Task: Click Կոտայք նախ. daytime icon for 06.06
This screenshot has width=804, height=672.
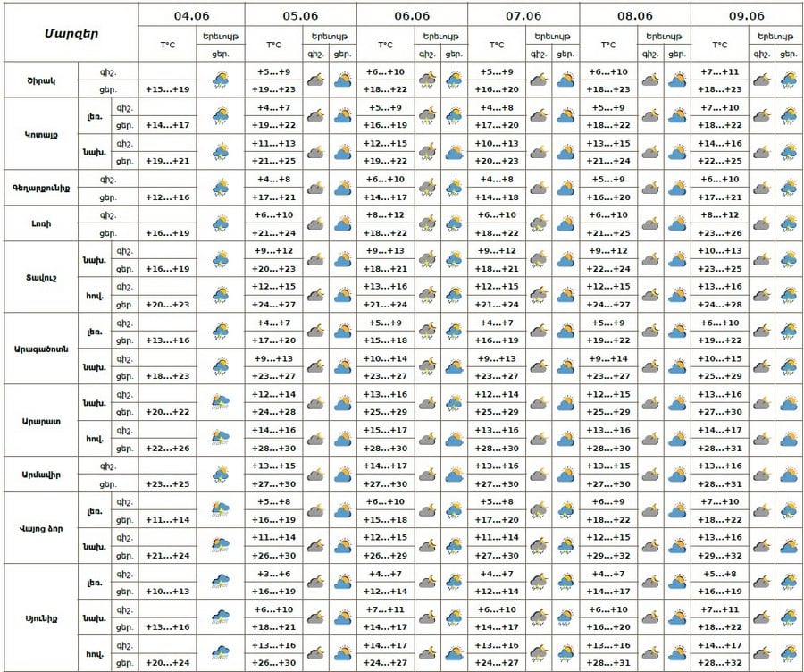Action: (454, 152)
